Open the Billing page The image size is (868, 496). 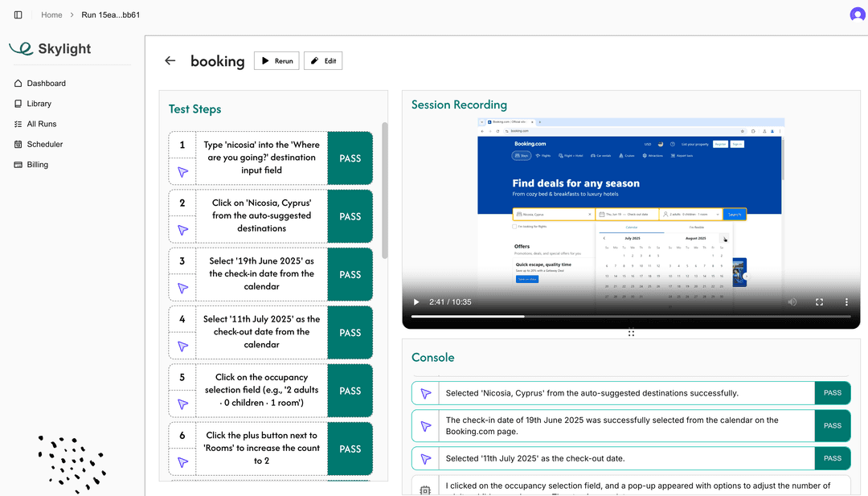click(38, 165)
